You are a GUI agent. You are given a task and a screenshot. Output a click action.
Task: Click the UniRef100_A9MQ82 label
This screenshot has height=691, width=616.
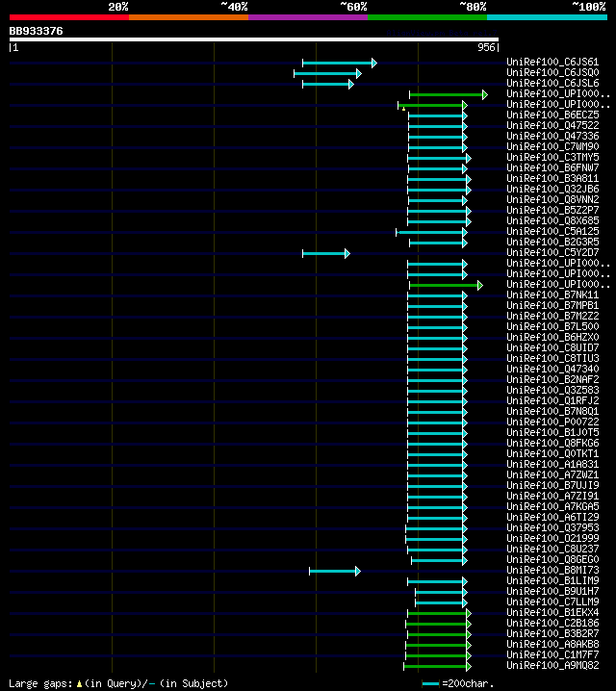tap(552, 665)
